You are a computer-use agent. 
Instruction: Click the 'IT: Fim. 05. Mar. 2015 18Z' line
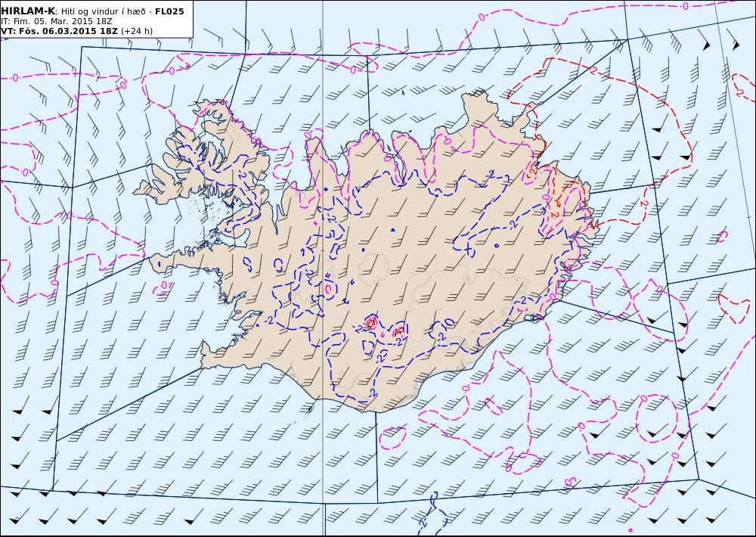[57, 21]
